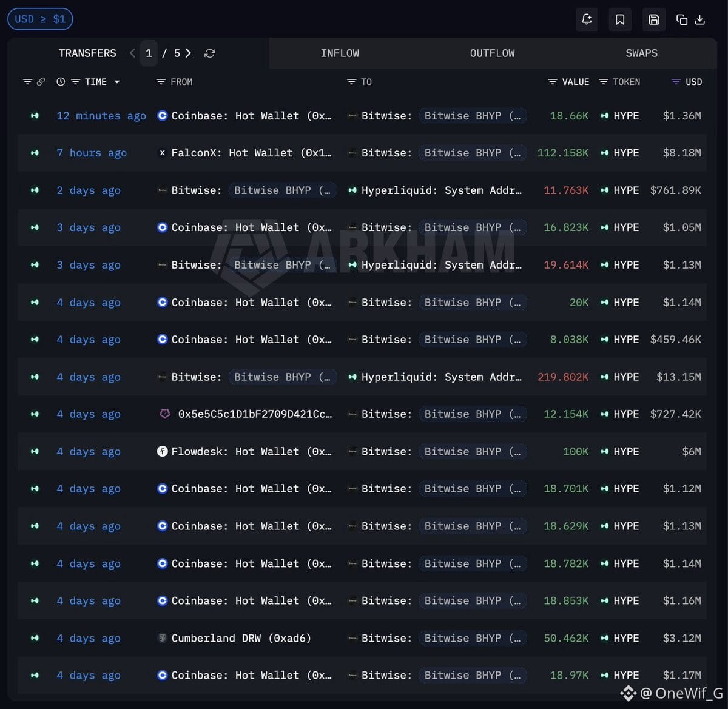Select the TRANSFERS tab
The height and width of the screenshot is (709, 728).
point(87,53)
